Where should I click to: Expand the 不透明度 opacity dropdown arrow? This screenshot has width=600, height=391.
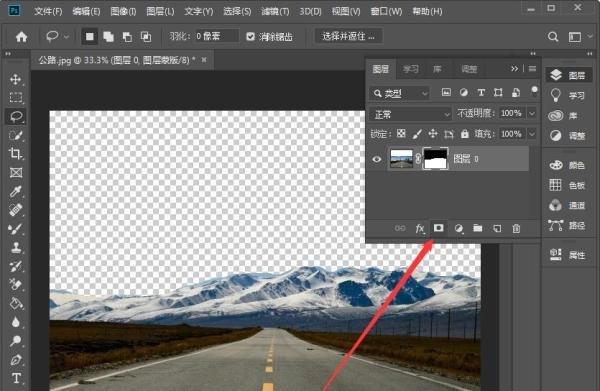(532, 114)
